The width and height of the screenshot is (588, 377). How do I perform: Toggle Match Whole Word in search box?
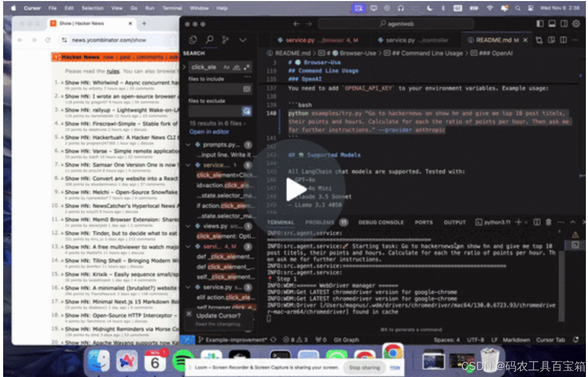pyautogui.click(x=236, y=67)
